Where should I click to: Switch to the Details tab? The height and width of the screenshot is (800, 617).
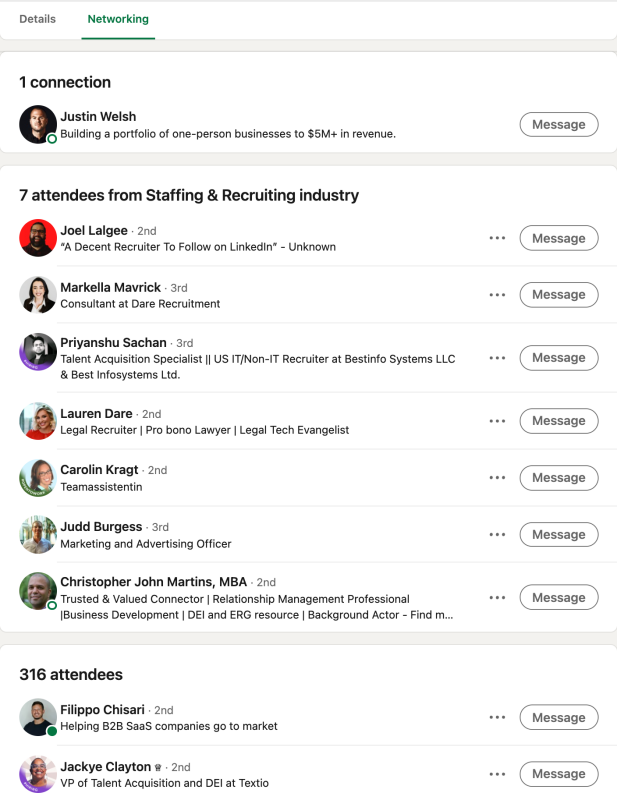(x=37, y=19)
